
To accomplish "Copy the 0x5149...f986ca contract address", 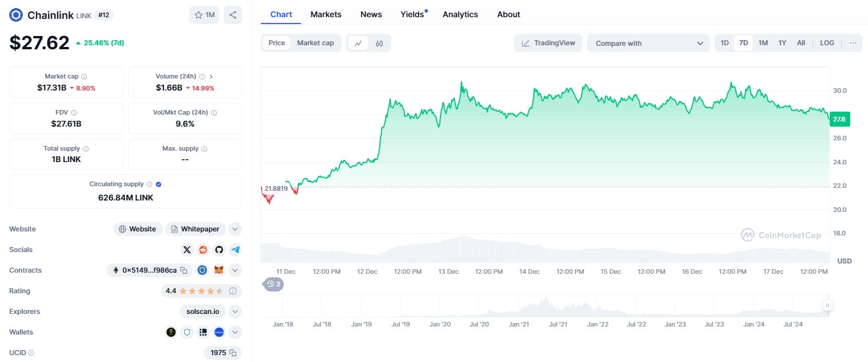I will tap(184, 270).
